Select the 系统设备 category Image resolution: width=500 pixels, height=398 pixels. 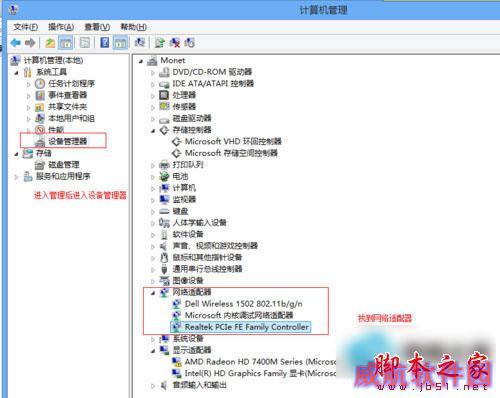[188, 338]
